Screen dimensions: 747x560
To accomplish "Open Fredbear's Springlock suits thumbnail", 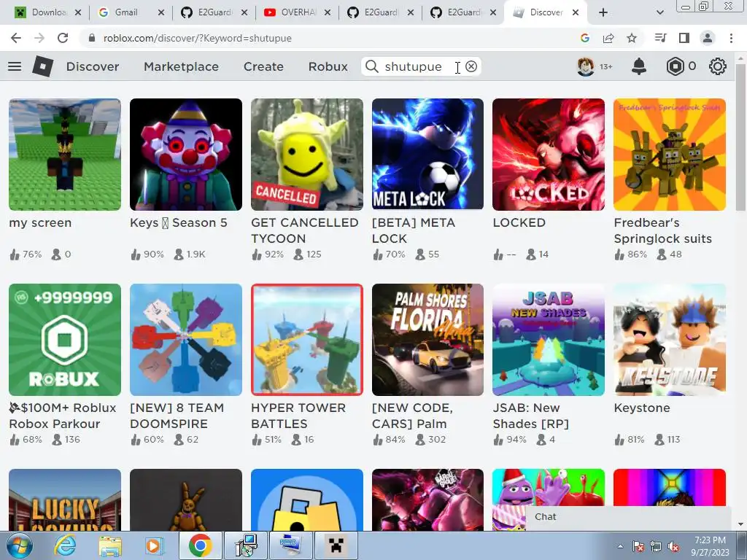I will pos(670,155).
